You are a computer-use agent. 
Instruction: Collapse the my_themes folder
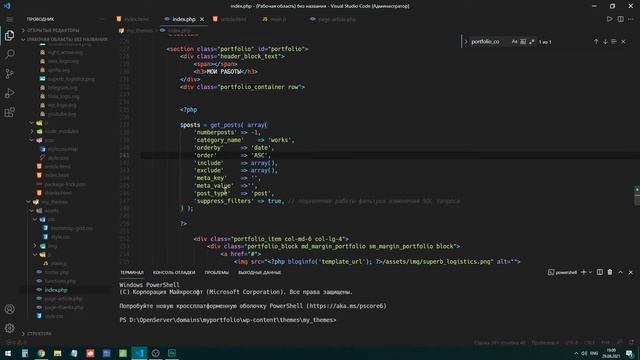pos(55,202)
